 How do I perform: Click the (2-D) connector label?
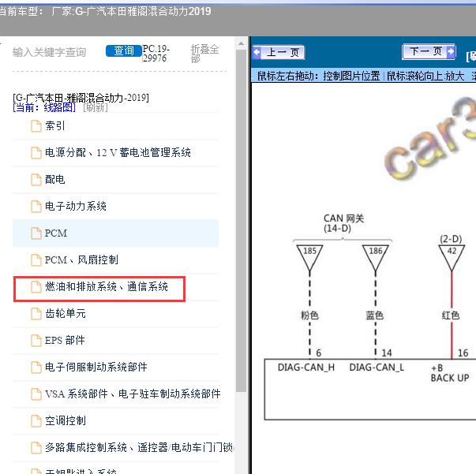click(x=451, y=239)
